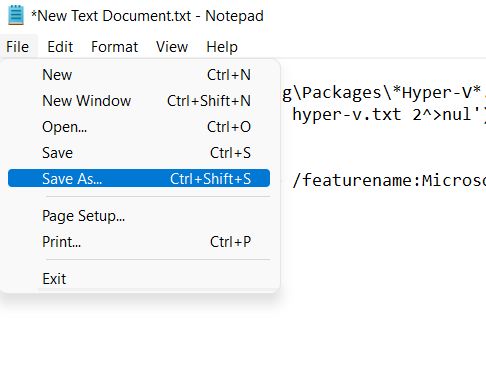The width and height of the screenshot is (486, 375).
Task: Click the Packages\*Hyper-V* text line
Action: tap(384, 93)
